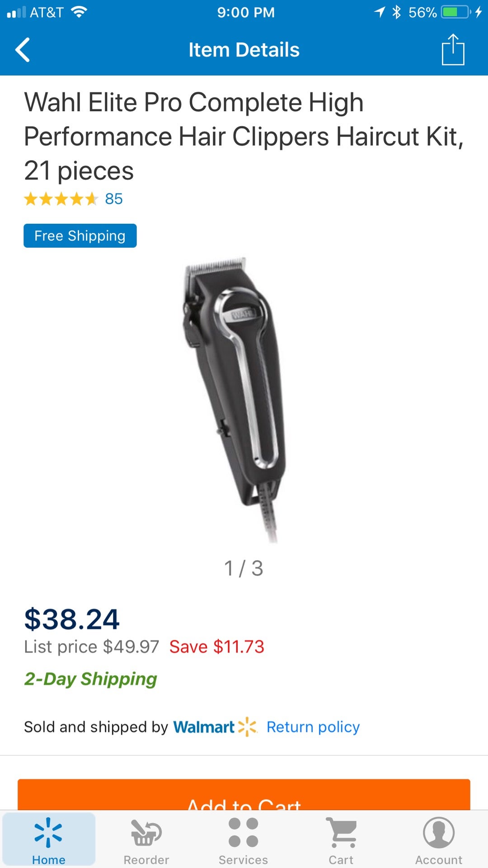The height and width of the screenshot is (868, 488).
Task: Open the share icon
Action: [453, 50]
